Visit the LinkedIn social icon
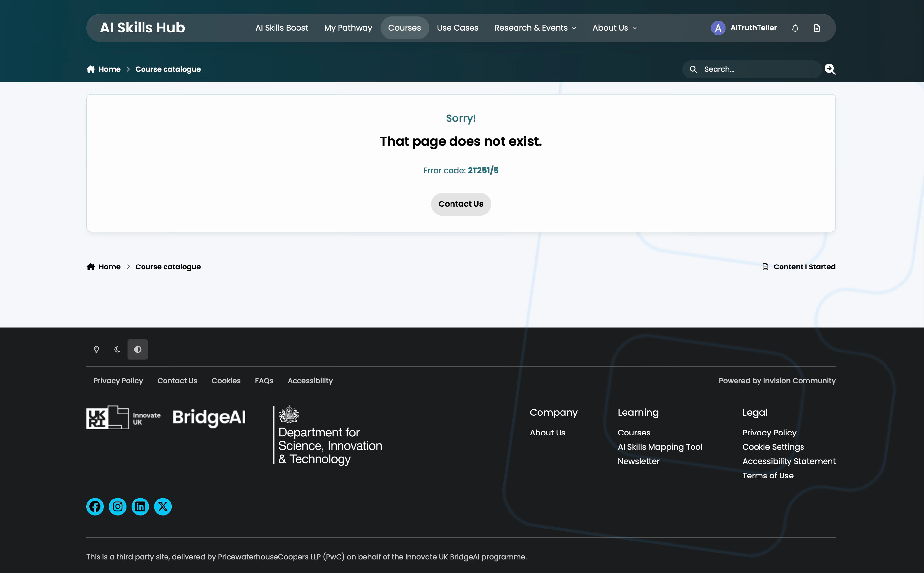This screenshot has width=924, height=573. coord(140,506)
